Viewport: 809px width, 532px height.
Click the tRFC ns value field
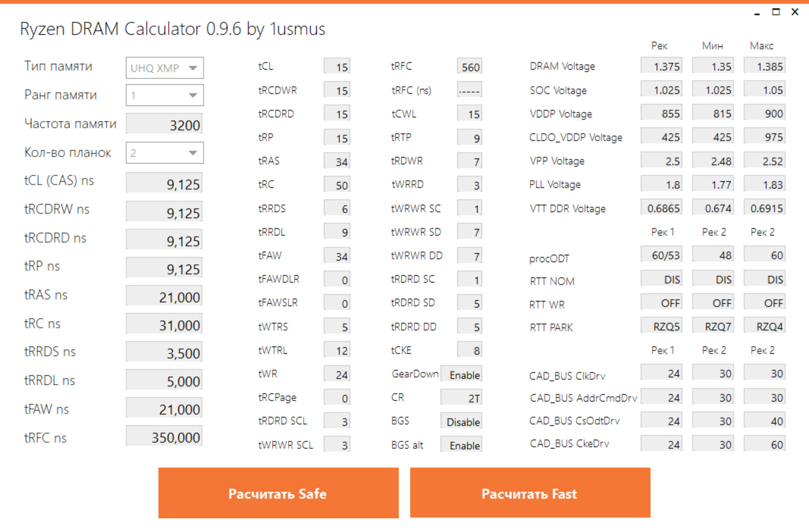coord(164,437)
